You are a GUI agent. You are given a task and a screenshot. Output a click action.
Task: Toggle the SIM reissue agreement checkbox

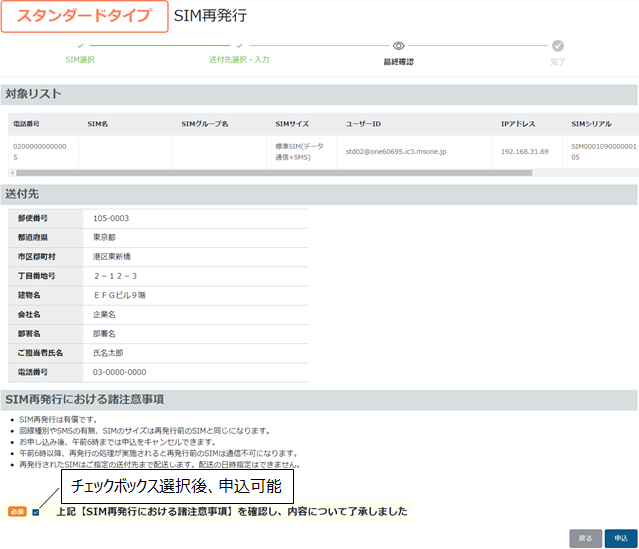click(36, 512)
